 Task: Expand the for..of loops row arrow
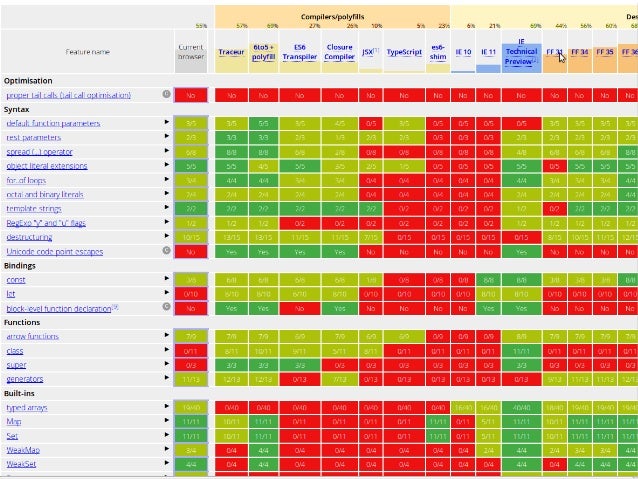166,179
